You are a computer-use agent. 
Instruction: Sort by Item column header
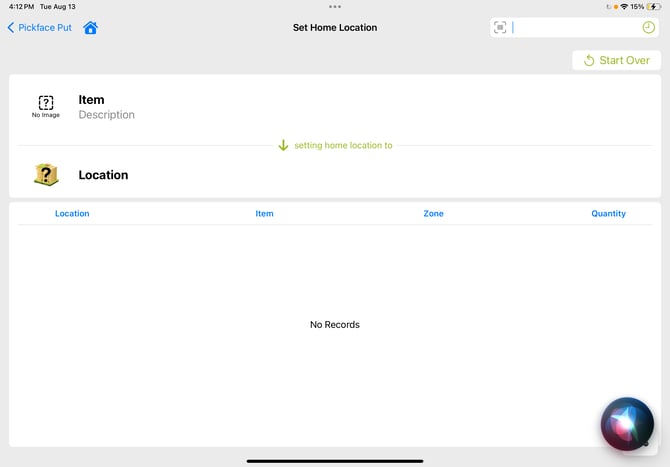tap(264, 214)
